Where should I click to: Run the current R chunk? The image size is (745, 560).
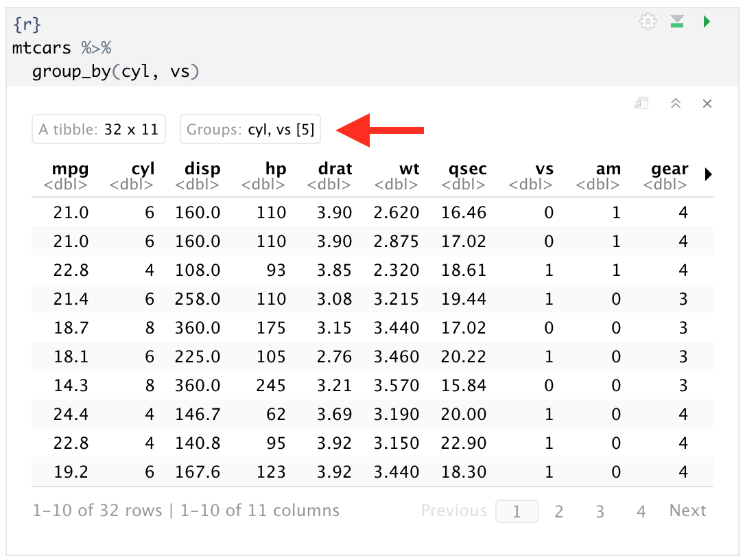tap(707, 21)
